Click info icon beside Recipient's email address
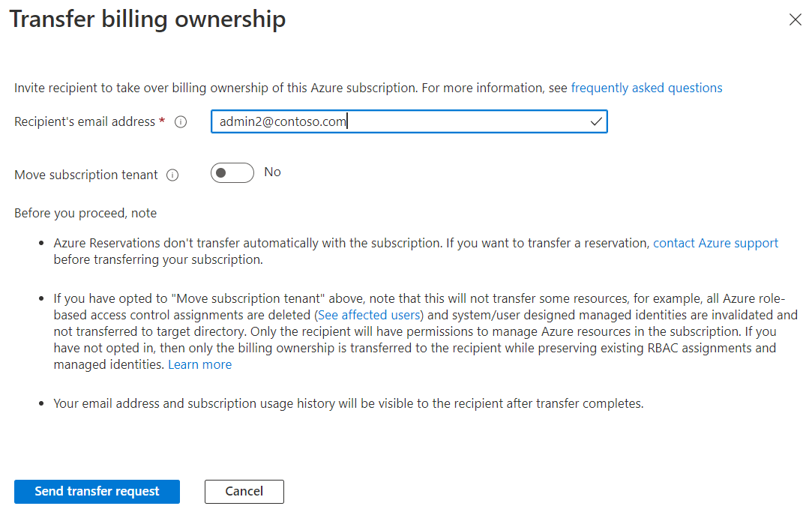Image resolution: width=812 pixels, height=515 pixels. pos(181,122)
